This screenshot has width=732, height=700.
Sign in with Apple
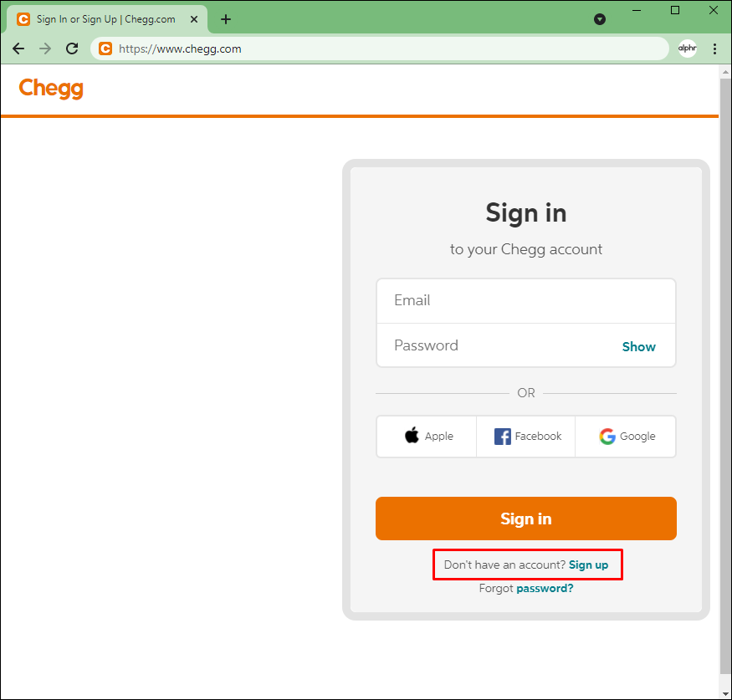[427, 437]
